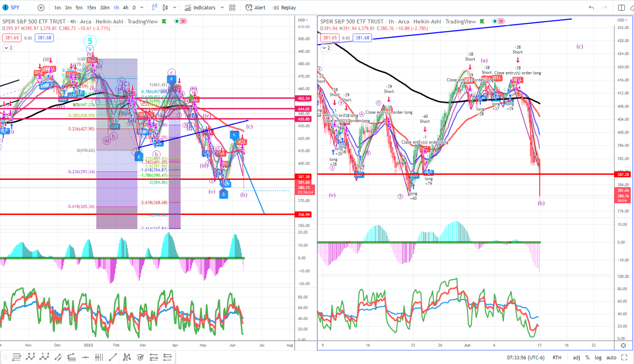Image resolution: width=634 pixels, height=364 pixels.
Task: Switch to the 30m timeframe
Action: [105, 7]
